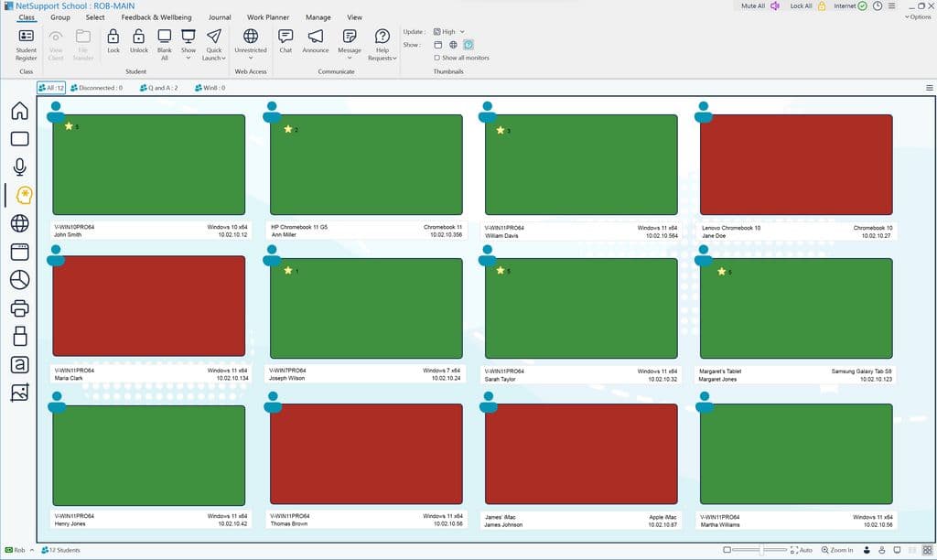Screen dimensions: 937x560
Task: Click the Unlock students icon
Action: [x=138, y=40]
